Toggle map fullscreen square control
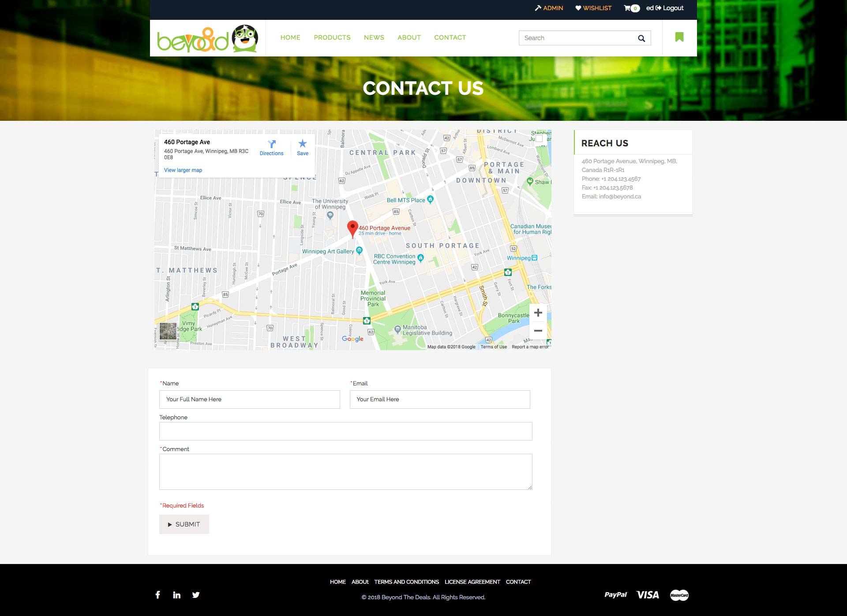 click(539, 138)
